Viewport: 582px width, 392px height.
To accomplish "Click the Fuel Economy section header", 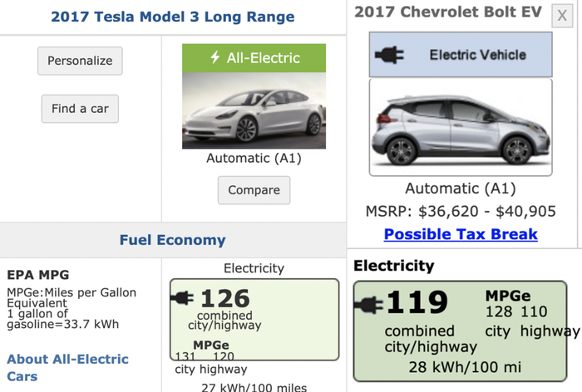I will point(172,240).
